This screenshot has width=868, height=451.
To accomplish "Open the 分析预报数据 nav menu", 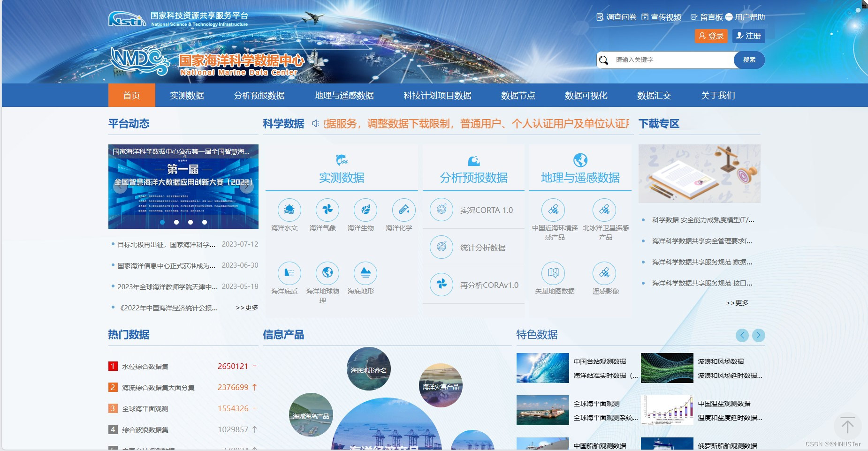I will (259, 96).
